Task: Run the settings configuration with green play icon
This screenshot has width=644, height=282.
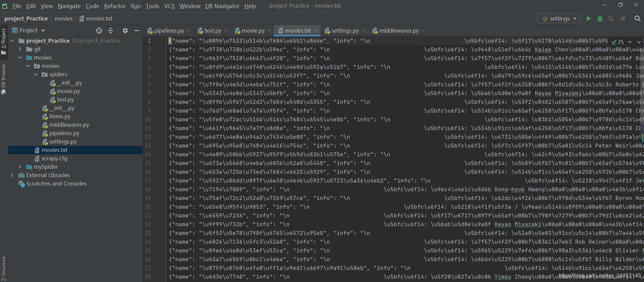Action: point(589,18)
